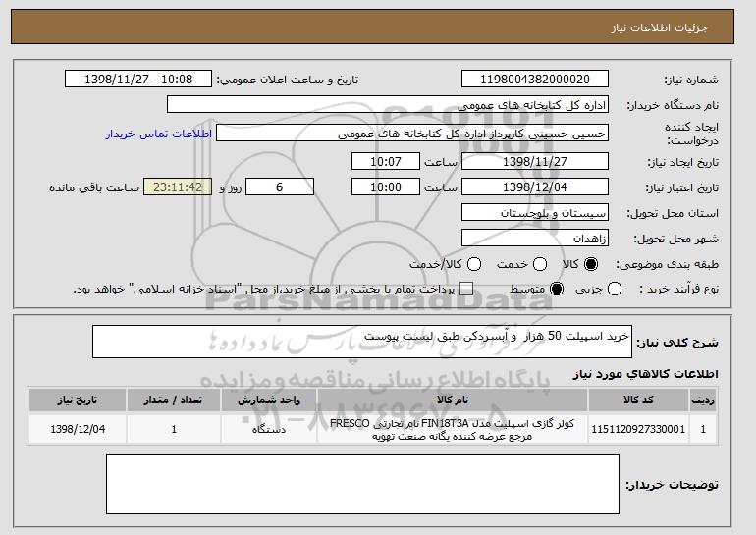Click the استان محل تحویل field

coord(534,212)
